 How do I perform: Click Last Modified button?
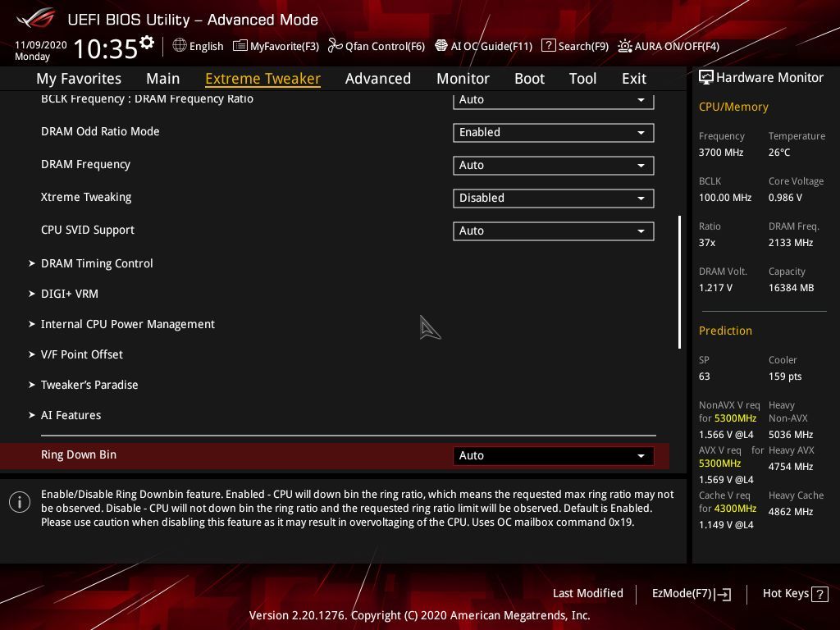[x=587, y=594]
